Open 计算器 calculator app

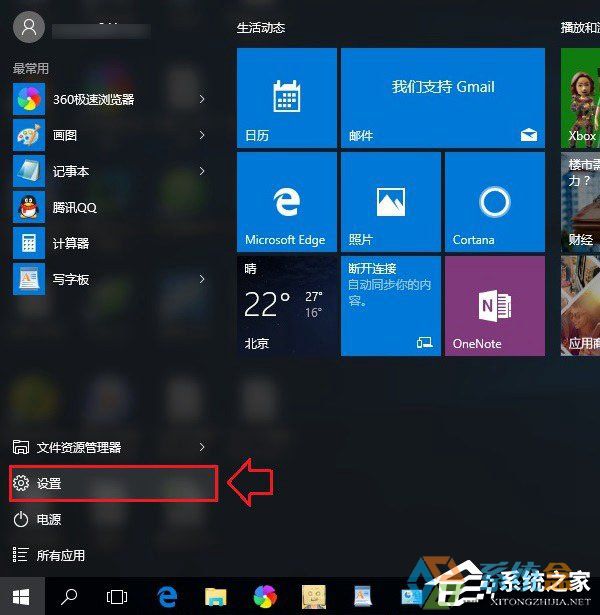click(110, 243)
